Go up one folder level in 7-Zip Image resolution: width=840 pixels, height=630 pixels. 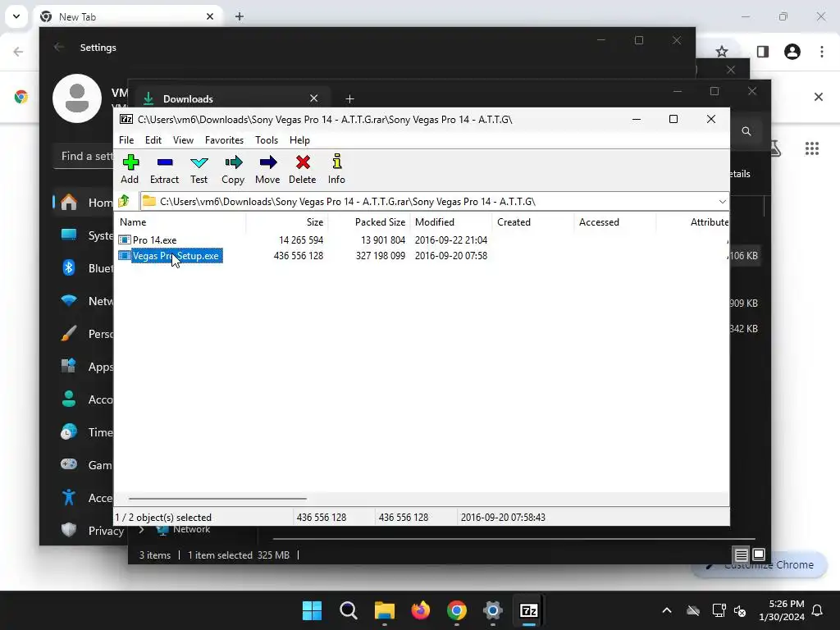125,202
